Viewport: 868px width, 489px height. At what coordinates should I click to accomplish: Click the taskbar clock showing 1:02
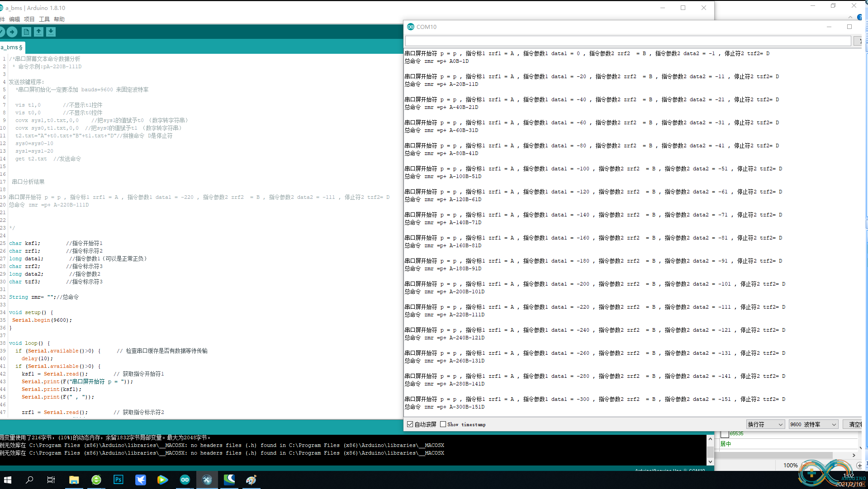[x=849, y=475]
